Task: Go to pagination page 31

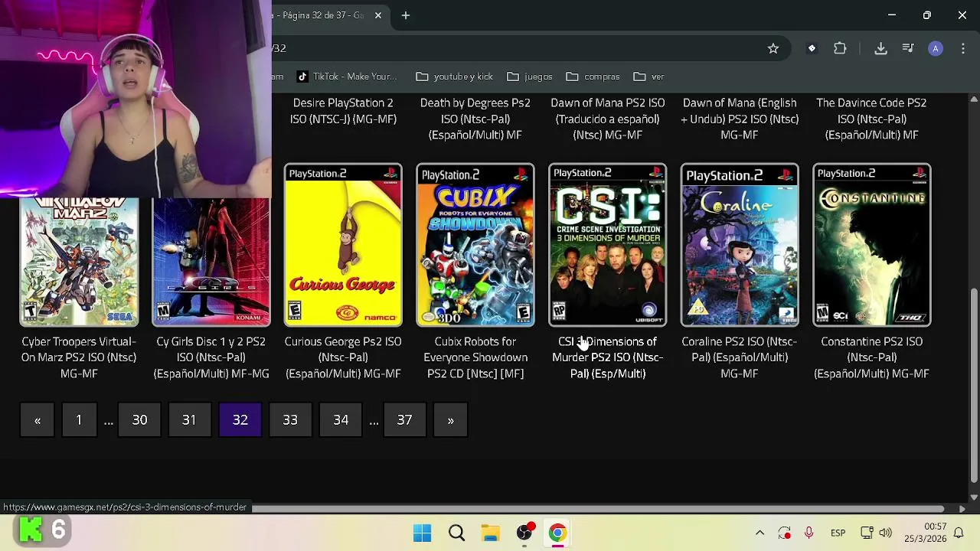Action: click(x=189, y=419)
